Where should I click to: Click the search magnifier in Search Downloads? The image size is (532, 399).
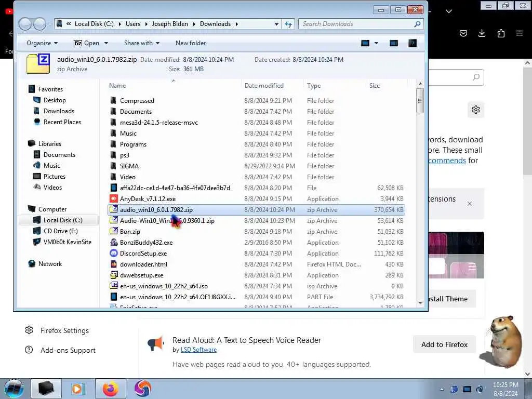417,24
